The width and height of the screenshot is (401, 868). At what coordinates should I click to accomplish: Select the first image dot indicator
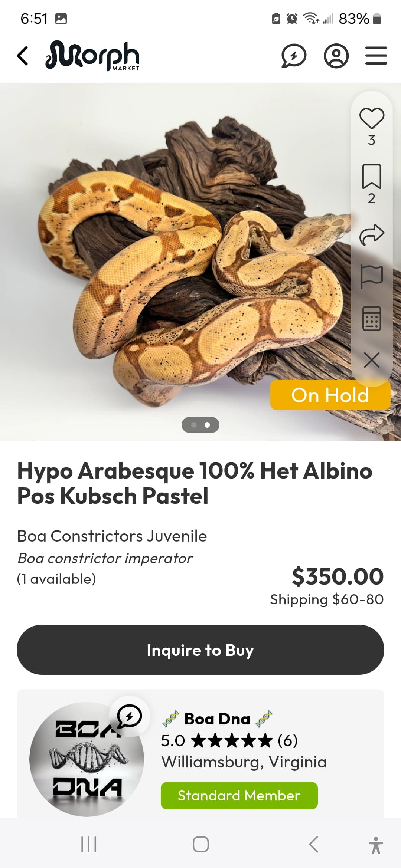pos(194,425)
